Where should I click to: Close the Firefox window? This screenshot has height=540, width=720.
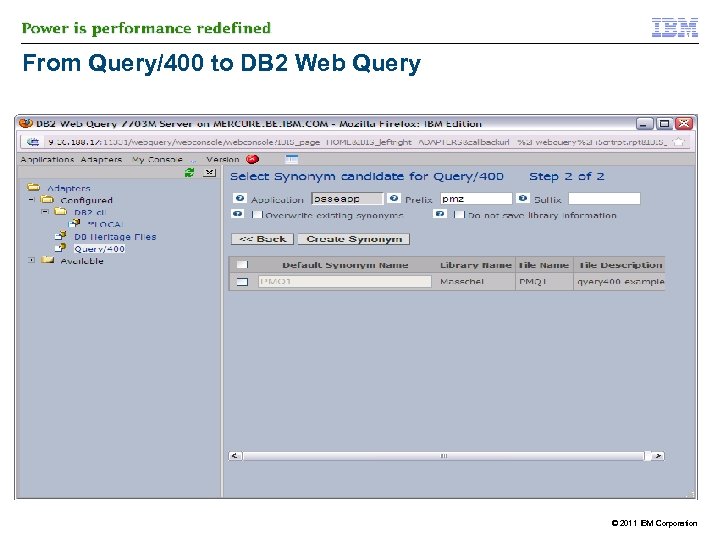[684, 124]
